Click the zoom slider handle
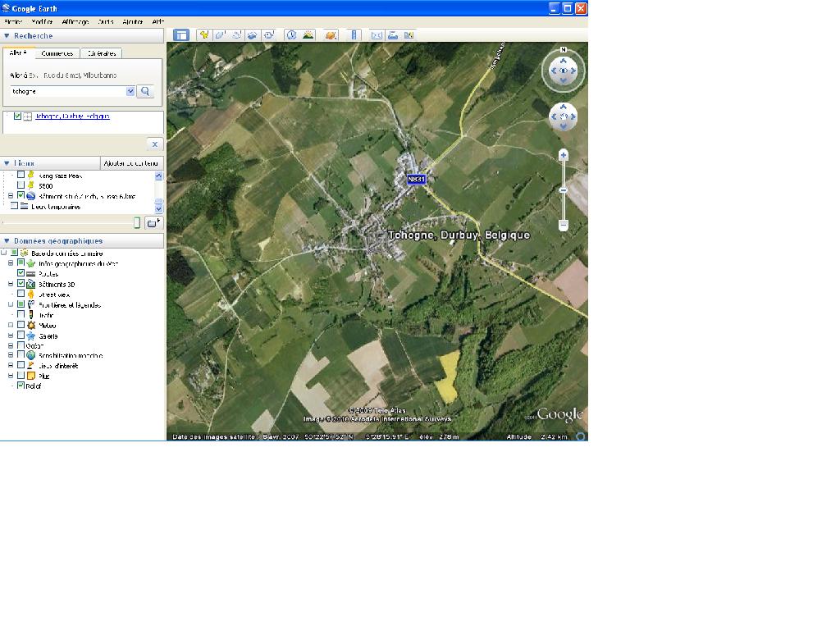 coord(563,190)
